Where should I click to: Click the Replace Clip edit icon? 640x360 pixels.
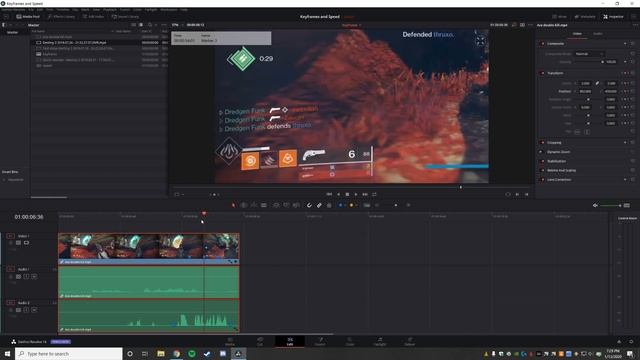[x=297, y=205]
